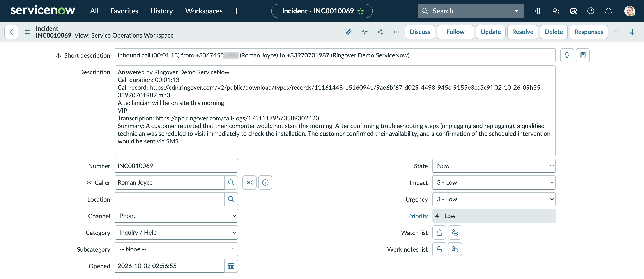Open the Category dropdown
Viewport: 644px width, 279px height.
(x=176, y=233)
